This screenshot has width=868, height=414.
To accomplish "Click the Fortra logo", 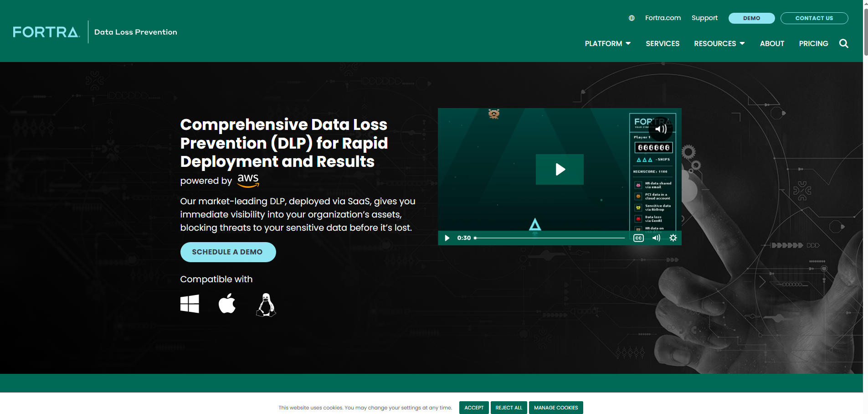I will click(46, 32).
